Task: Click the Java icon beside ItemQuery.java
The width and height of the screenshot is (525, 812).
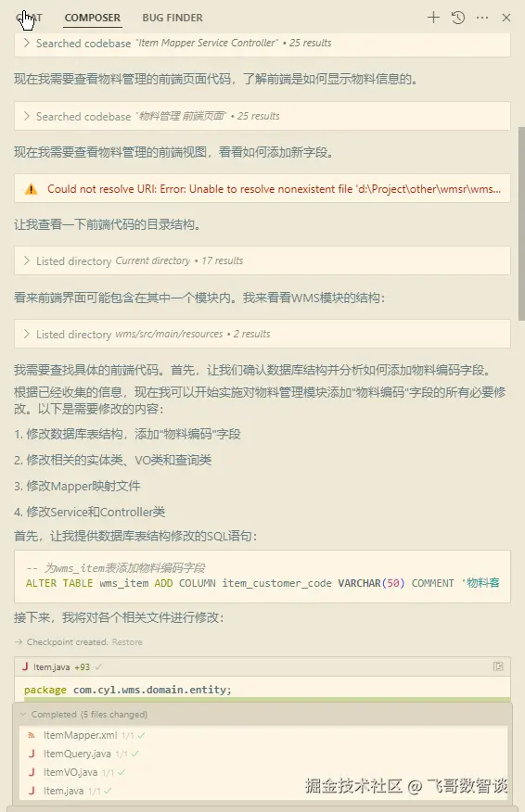Action: point(32,754)
